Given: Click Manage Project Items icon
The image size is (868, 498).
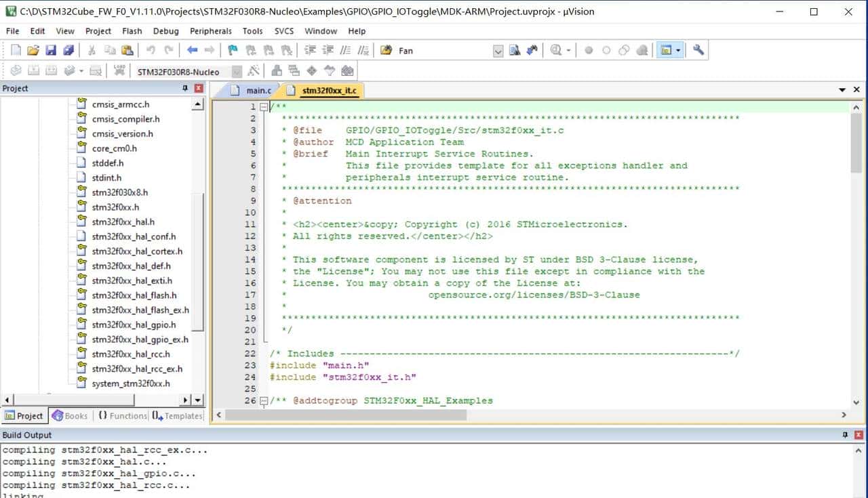Looking at the screenshot, I should click(x=277, y=71).
